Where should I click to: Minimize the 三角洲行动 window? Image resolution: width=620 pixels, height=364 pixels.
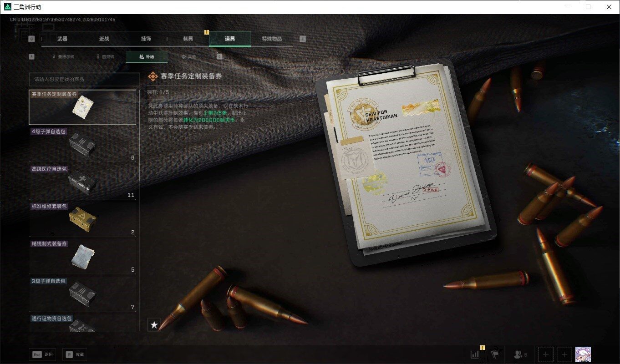pyautogui.click(x=568, y=7)
